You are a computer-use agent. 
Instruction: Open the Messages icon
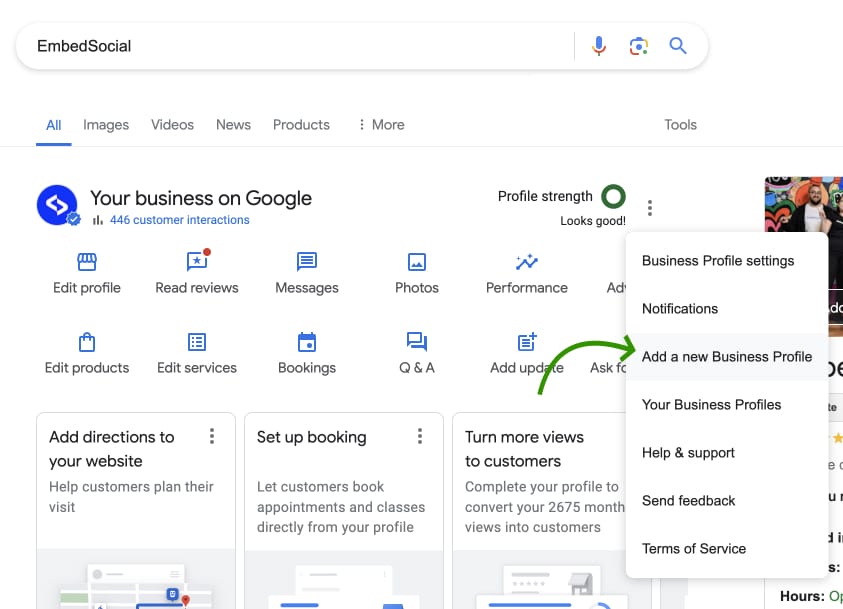coord(307,262)
